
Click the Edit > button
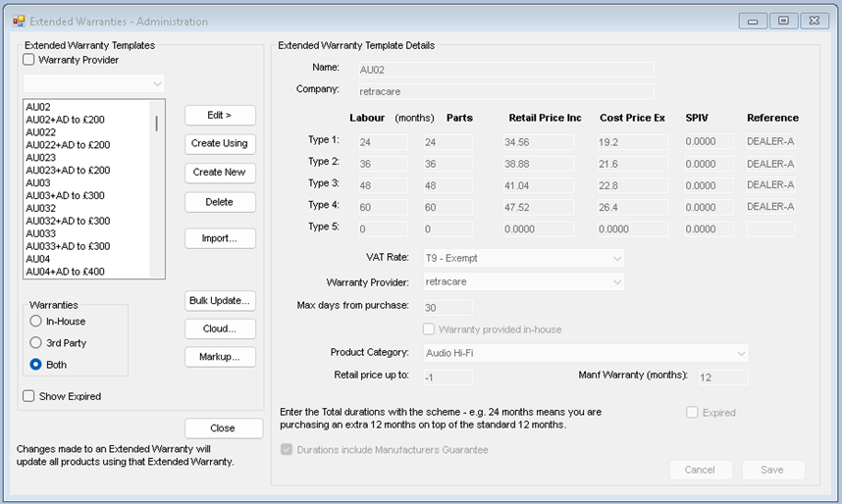(220, 116)
